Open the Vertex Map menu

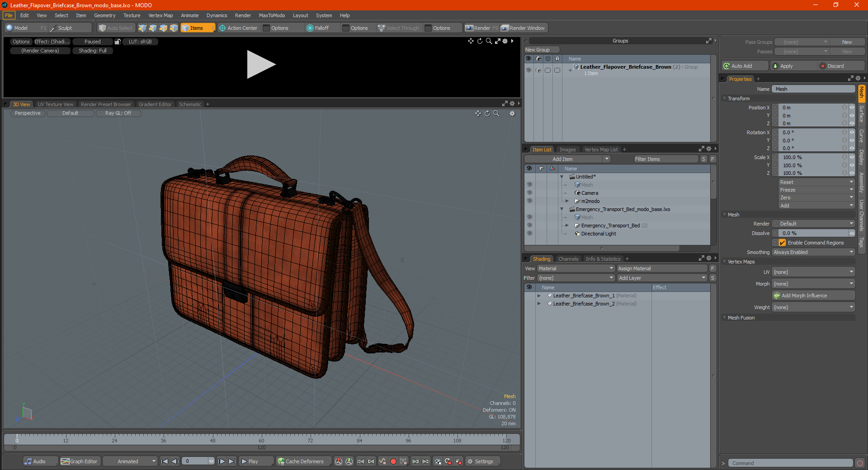coord(160,15)
